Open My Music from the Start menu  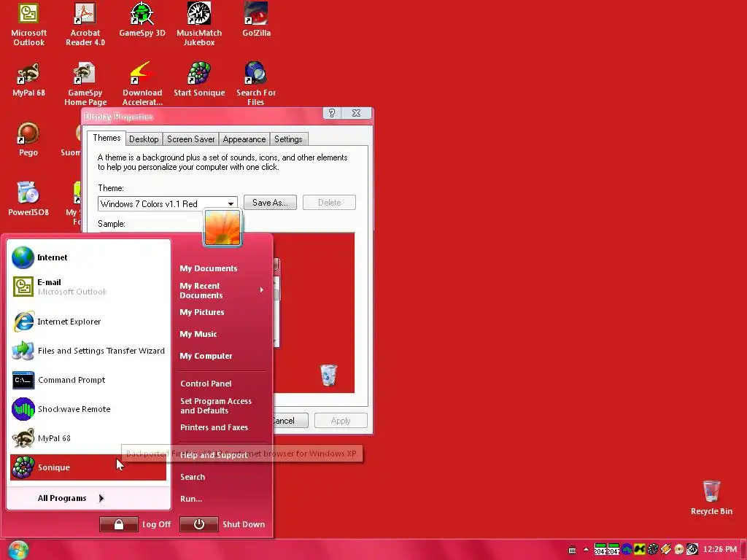pos(198,334)
